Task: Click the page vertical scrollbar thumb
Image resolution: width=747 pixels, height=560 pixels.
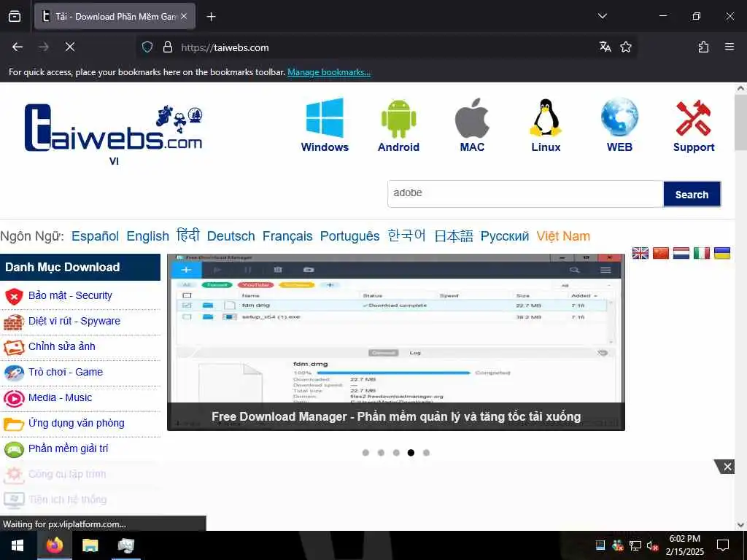Action: click(x=741, y=122)
